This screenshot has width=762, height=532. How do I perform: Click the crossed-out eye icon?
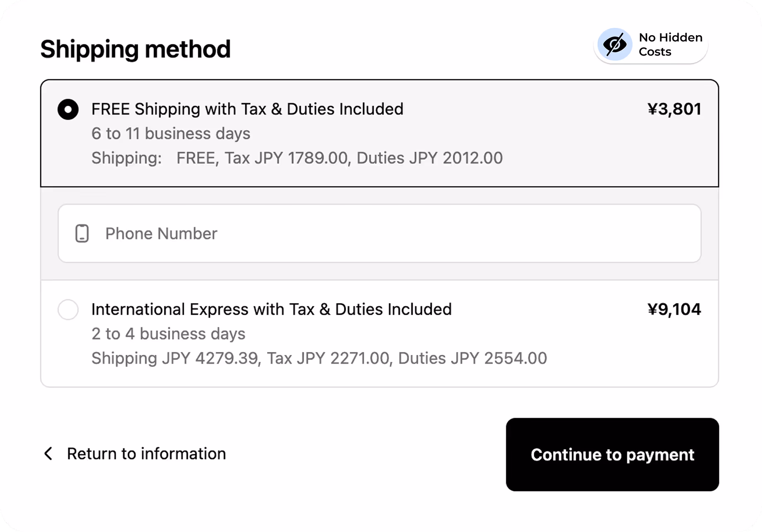[615, 44]
